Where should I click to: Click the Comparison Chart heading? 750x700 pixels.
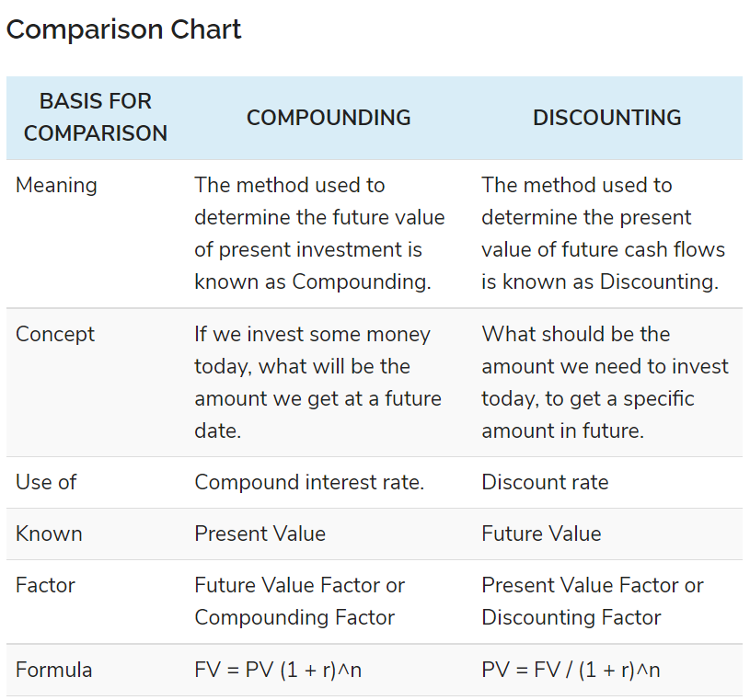[x=123, y=29]
